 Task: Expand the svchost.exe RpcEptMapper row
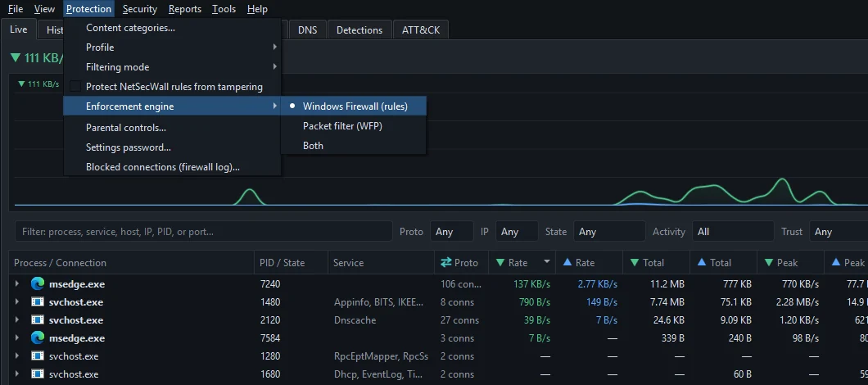pos(17,356)
